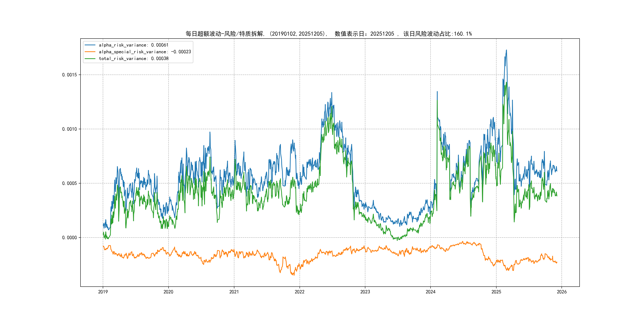Click the 2026 x-axis tick label
Image resolution: width=644 pixels, height=322 pixels.
coord(562,292)
